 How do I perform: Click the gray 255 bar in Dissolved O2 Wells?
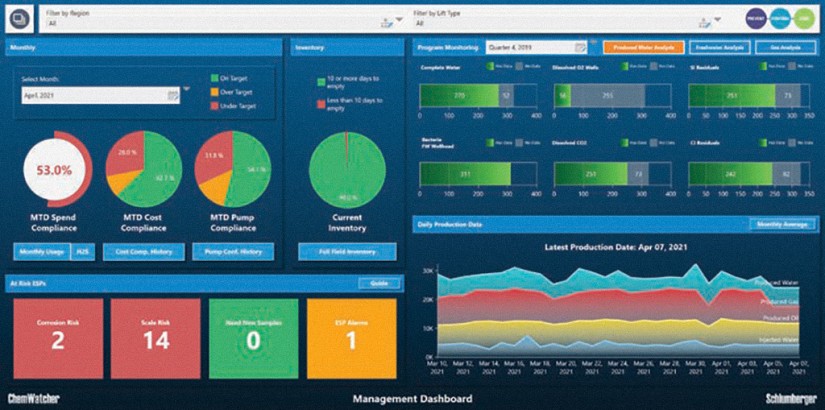coord(608,95)
